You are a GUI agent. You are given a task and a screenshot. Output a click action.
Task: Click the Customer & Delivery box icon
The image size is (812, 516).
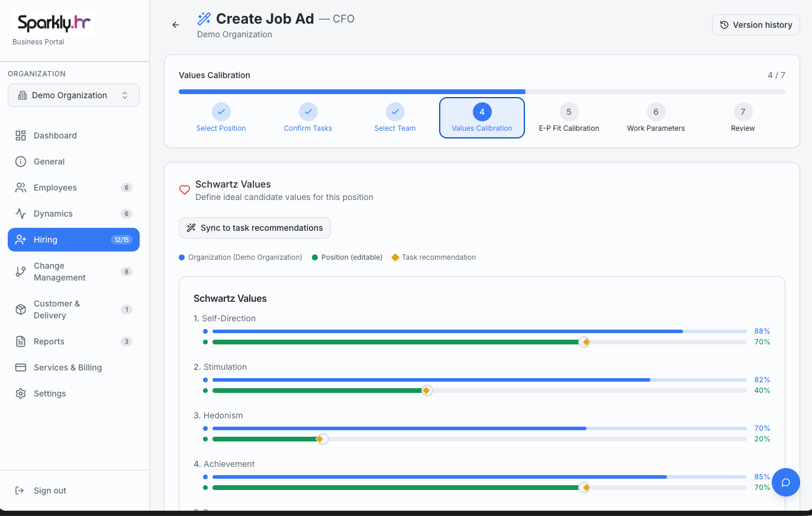(x=21, y=309)
